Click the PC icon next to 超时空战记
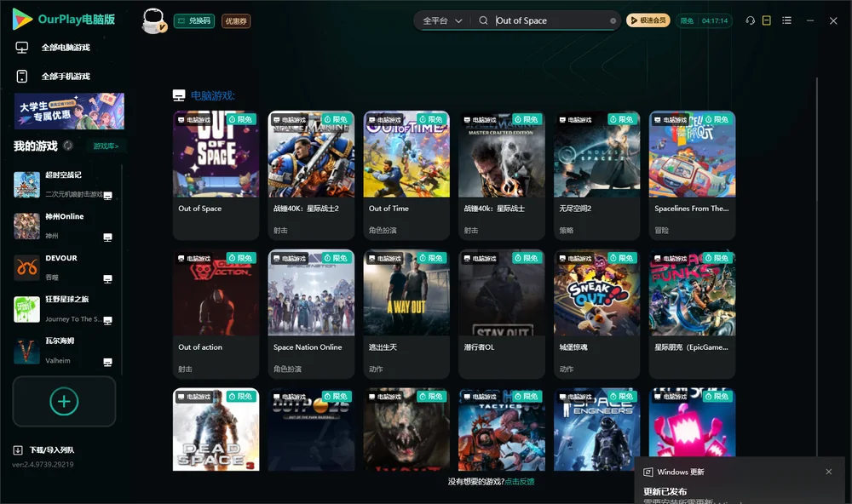Image resolution: width=852 pixels, height=504 pixels. [x=107, y=196]
